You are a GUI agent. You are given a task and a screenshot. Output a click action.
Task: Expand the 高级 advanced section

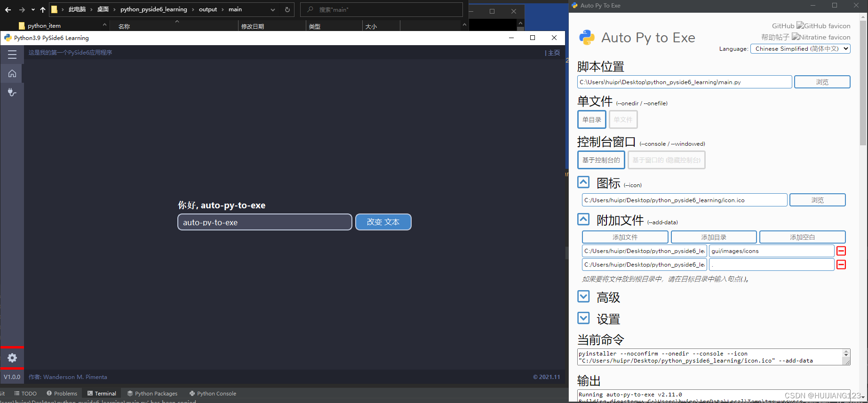coord(583,296)
